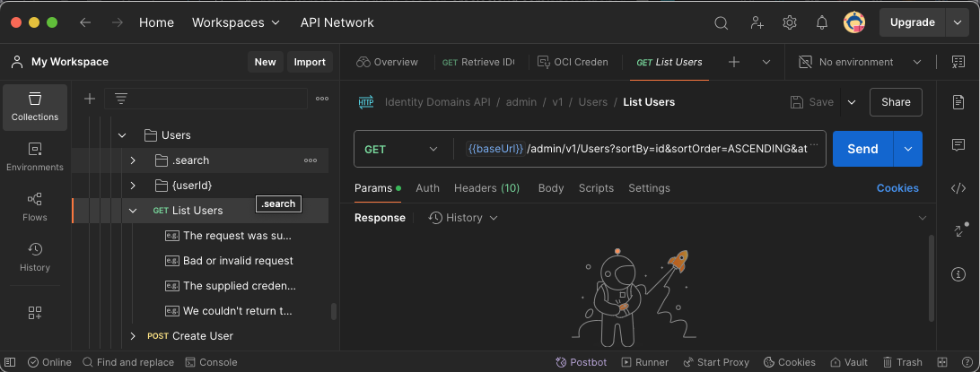Expand the {userId} folder
This screenshot has width=980, height=372.
[x=133, y=186]
